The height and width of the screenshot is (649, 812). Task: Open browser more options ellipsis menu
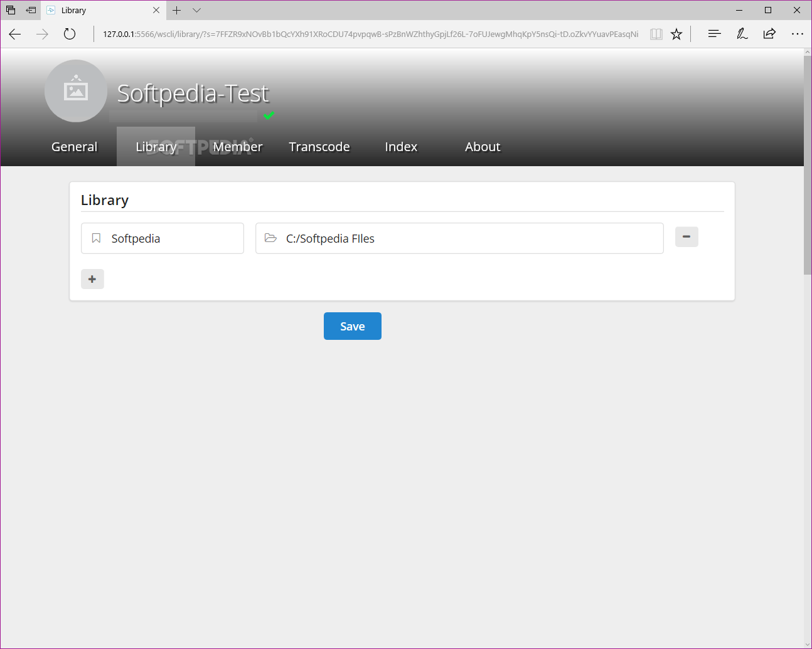[797, 34]
